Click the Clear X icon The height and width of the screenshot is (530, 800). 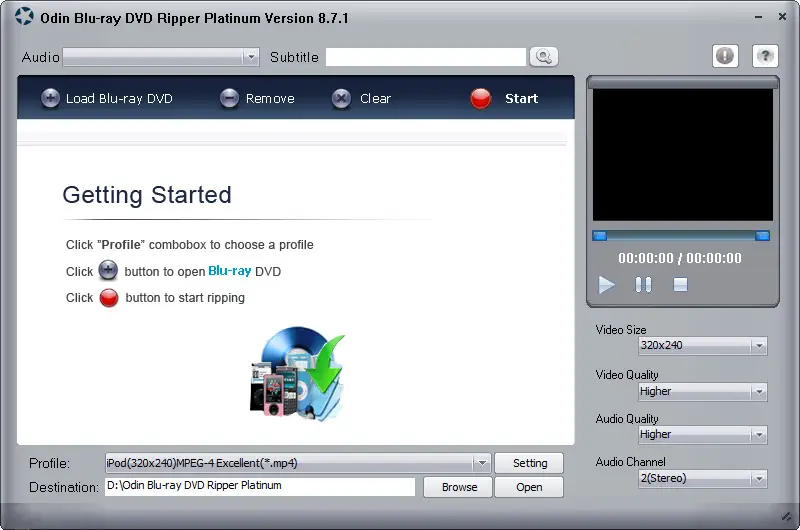[x=341, y=98]
